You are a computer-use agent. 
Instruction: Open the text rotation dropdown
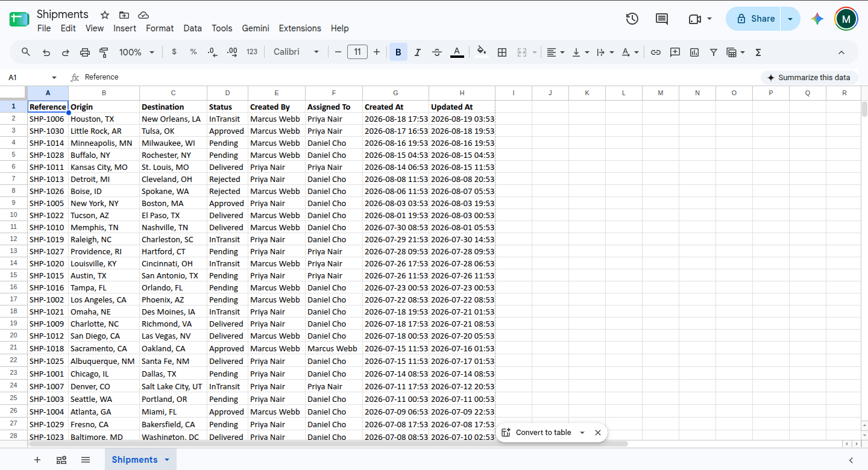(630, 52)
